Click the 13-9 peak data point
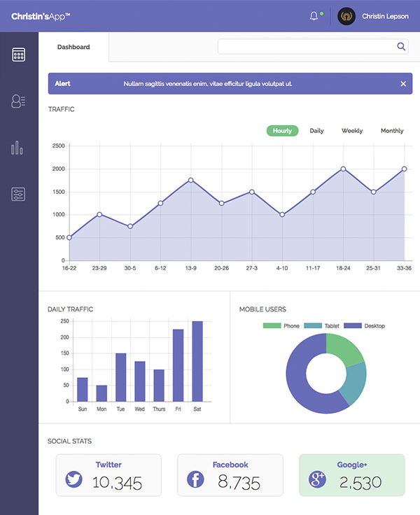This screenshot has height=515, width=420. [x=191, y=180]
